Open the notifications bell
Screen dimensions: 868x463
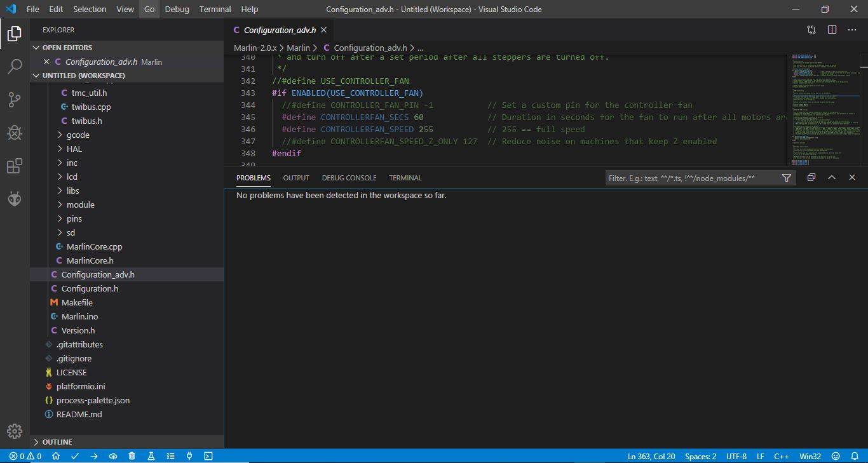tap(855, 456)
